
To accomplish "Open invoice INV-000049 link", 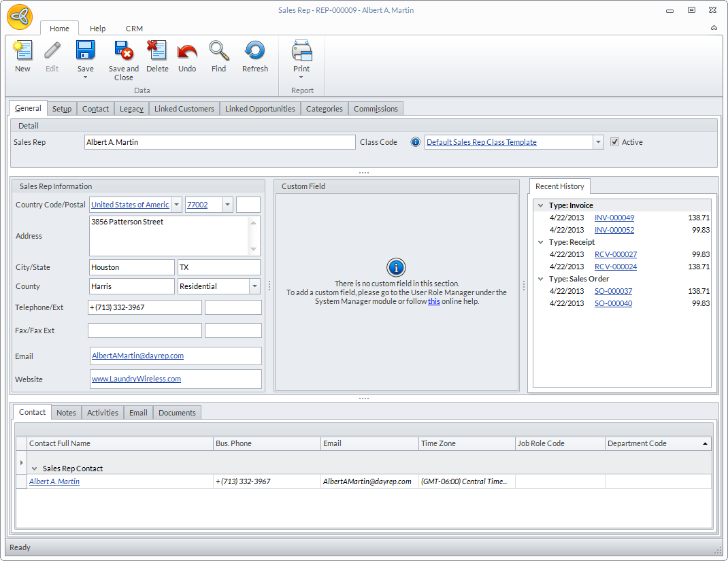I will 614,218.
